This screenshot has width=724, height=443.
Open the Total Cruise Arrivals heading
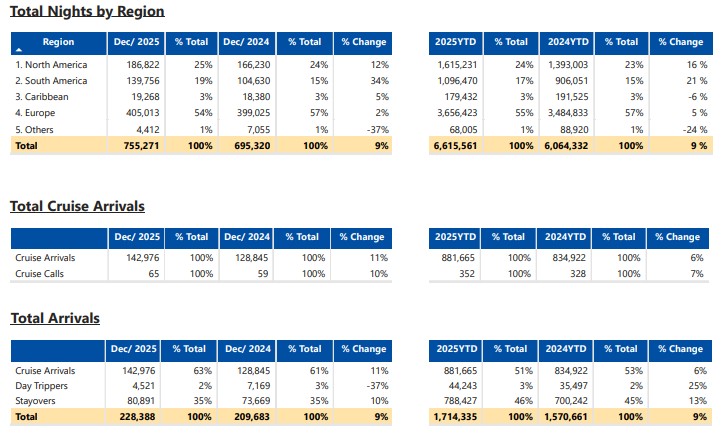coord(77,206)
